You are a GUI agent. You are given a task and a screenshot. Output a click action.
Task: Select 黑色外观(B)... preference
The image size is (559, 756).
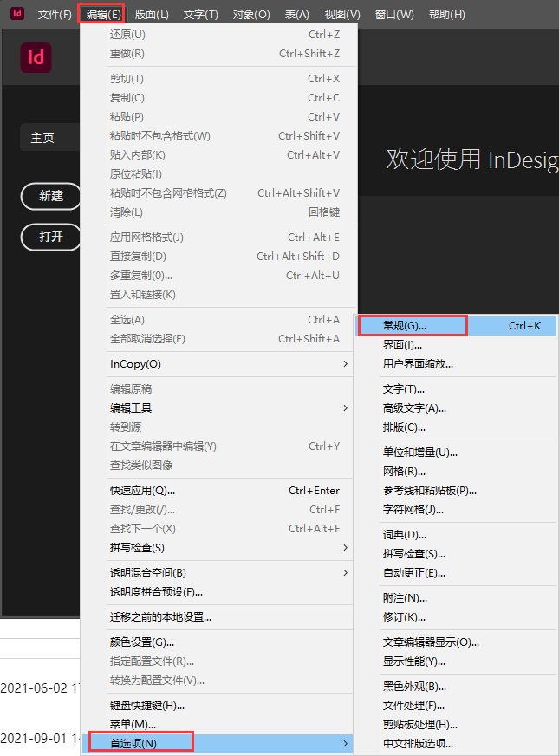tap(456, 687)
